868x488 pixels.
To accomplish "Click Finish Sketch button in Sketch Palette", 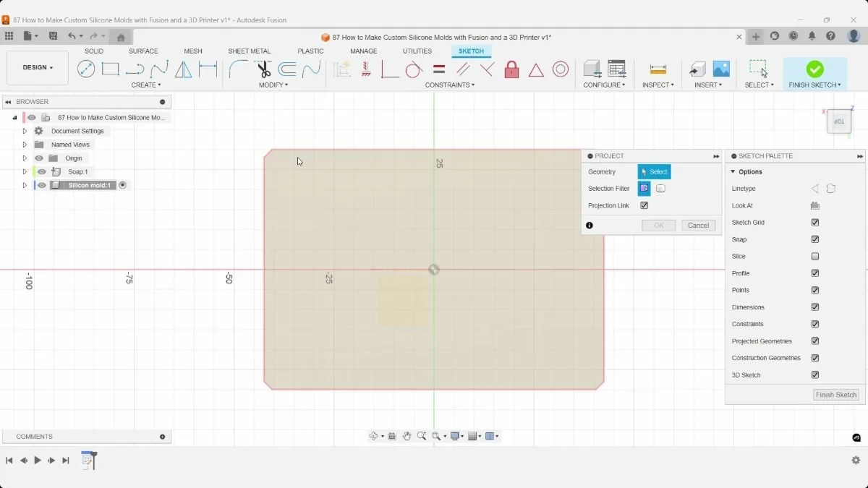I will click(x=836, y=395).
